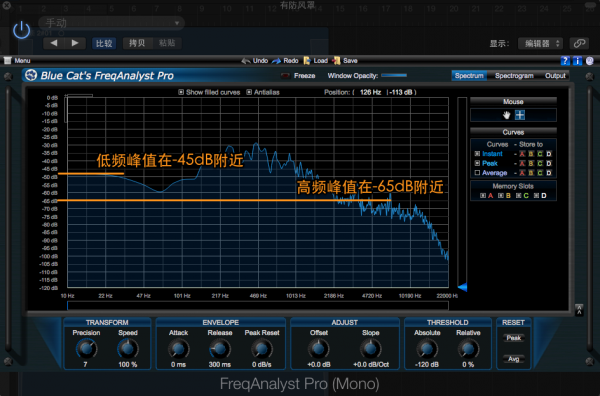This screenshot has height=396, width=600.
Task: Open the blue question mark help icon
Action: [x=565, y=60]
